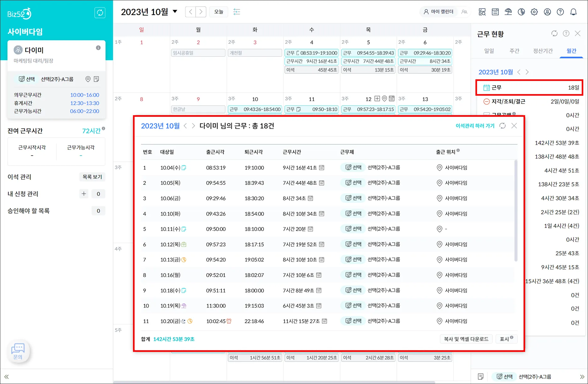Open the 개천절 event on day 3
This screenshot has width=588, height=384.
(255, 53)
